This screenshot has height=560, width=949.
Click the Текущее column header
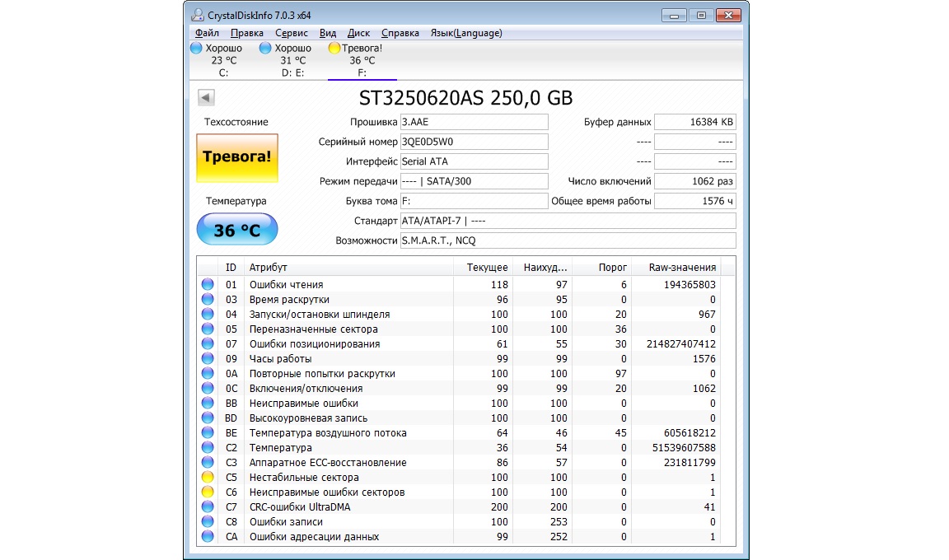[x=483, y=268]
